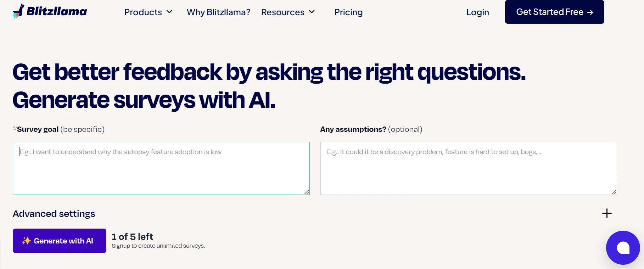Click the Products chevron icon
Image resolution: width=644 pixels, height=269 pixels.
(x=169, y=12)
